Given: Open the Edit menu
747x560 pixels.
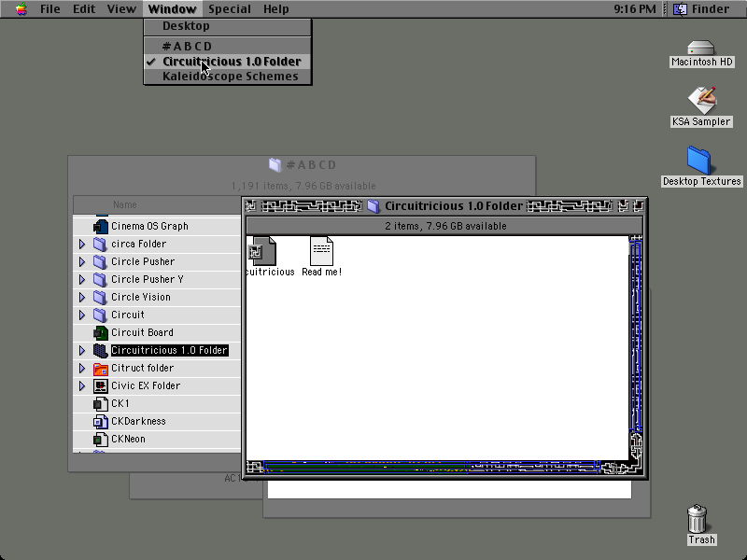Looking at the screenshot, I should [84, 9].
